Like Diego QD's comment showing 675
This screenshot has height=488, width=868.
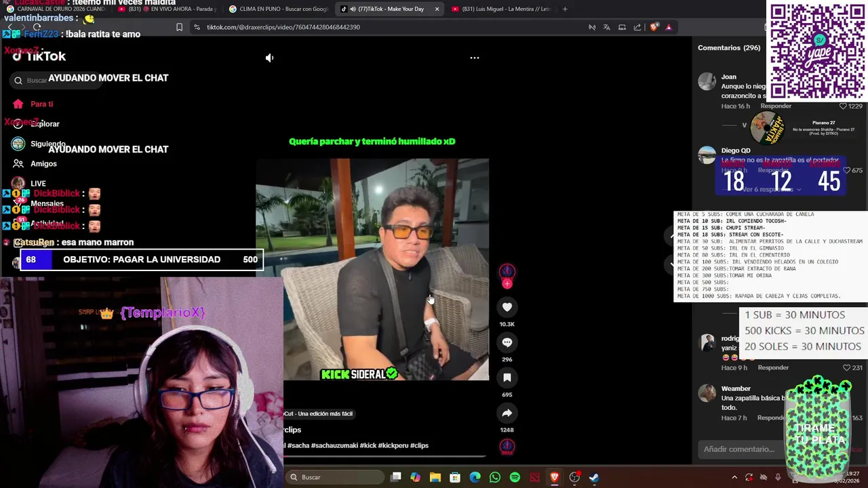tap(846, 171)
